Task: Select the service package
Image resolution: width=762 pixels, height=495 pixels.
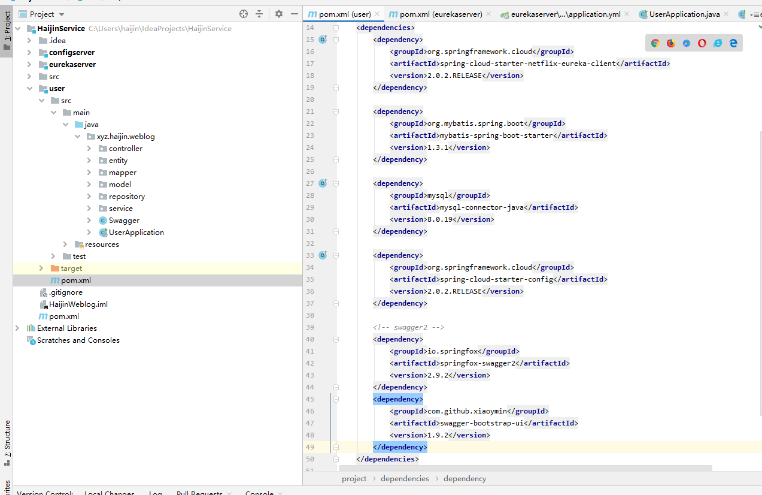Action: (121, 208)
